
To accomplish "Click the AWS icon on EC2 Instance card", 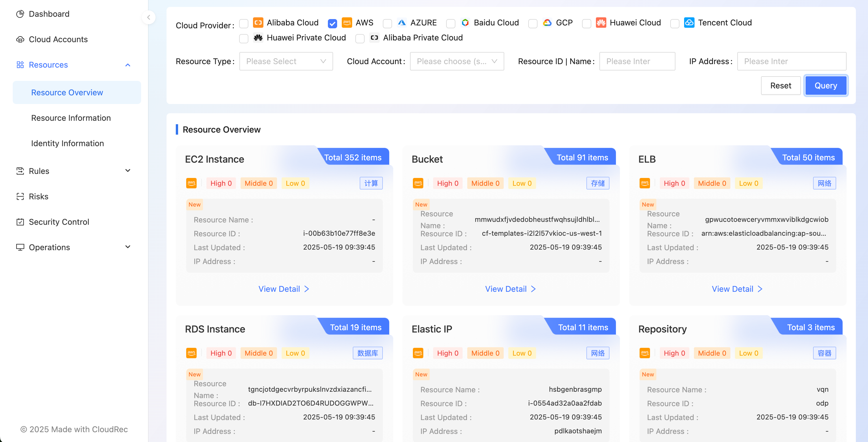I will tap(191, 183).
